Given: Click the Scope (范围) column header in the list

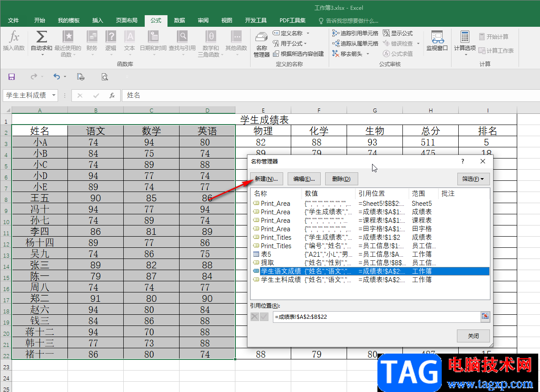Looking at the screenshot, I should coord(423,193).
